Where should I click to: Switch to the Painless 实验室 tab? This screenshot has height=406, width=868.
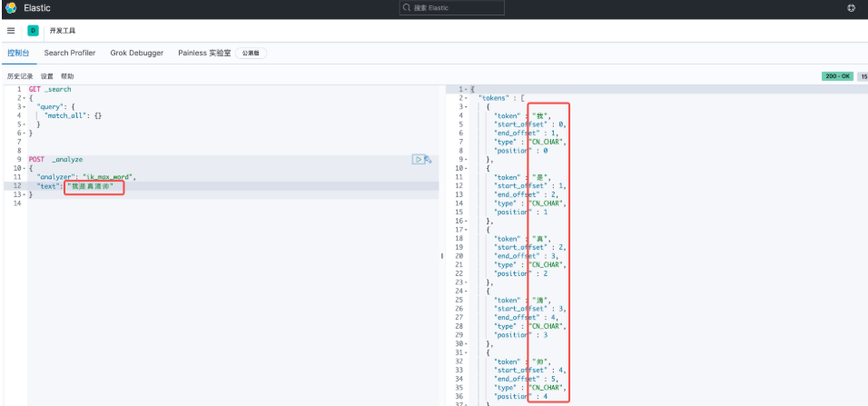(204, 54)
